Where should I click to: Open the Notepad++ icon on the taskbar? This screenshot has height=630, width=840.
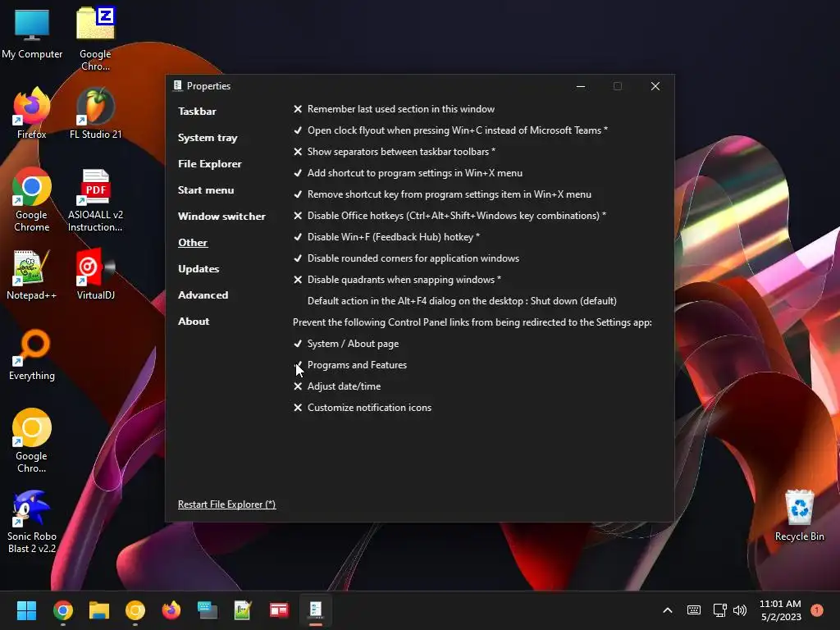click(243, 610)
